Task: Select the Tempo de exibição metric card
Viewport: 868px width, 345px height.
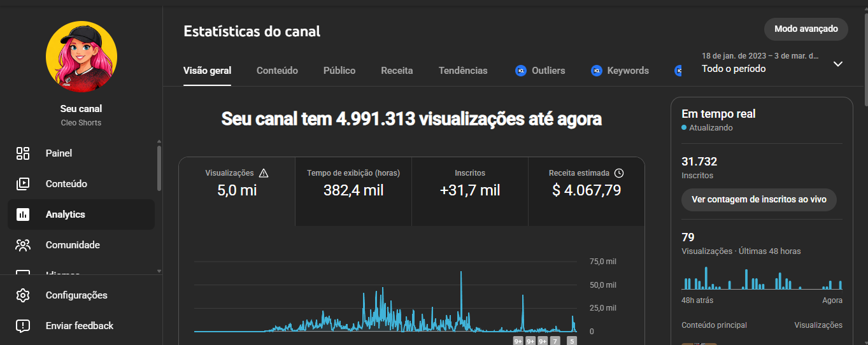Action: pos(353,191)
